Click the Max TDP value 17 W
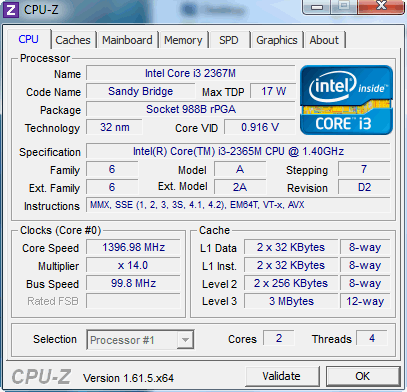 [273, 91]
